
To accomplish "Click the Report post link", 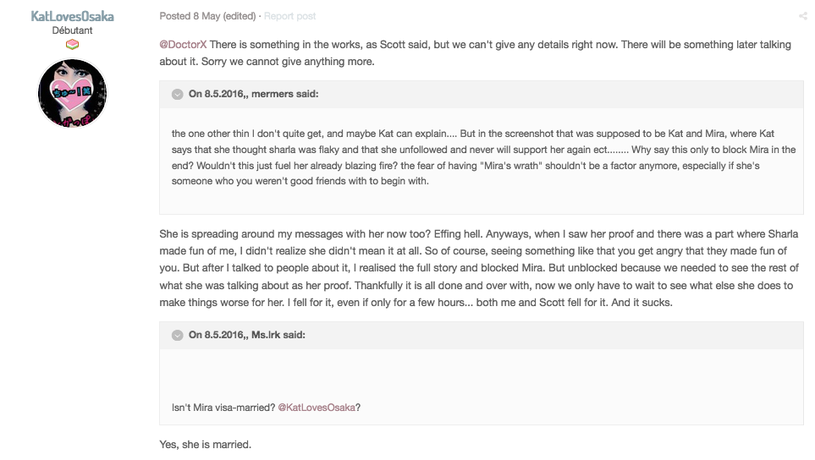I will 290,16.
